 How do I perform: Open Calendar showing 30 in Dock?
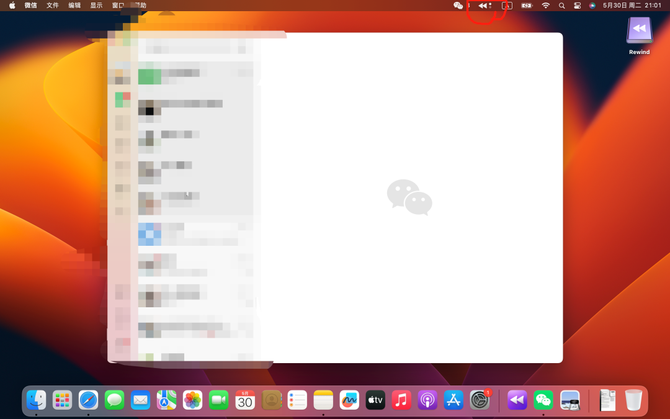click(245, 400)
